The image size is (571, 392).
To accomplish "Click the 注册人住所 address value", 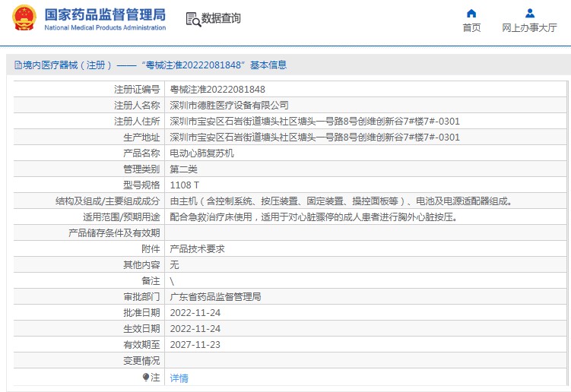I will (x=315, y=122).
